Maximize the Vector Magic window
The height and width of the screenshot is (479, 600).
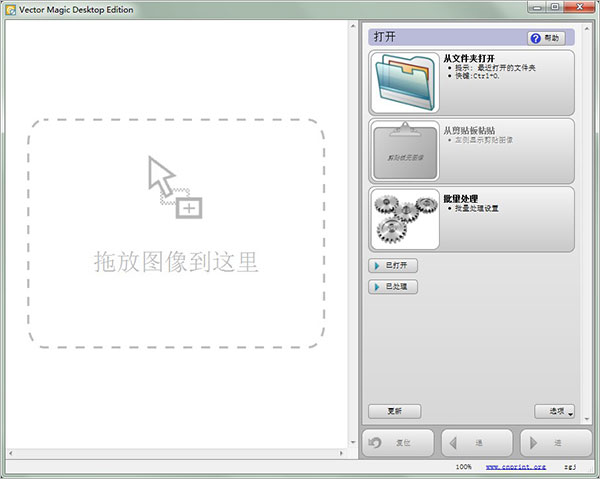(556, 9)
